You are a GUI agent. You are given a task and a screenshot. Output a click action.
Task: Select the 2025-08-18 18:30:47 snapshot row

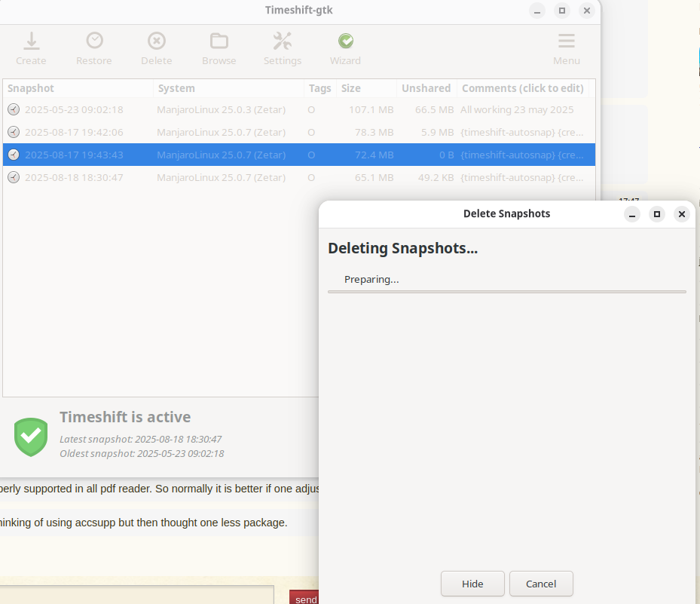pos(299,177)
